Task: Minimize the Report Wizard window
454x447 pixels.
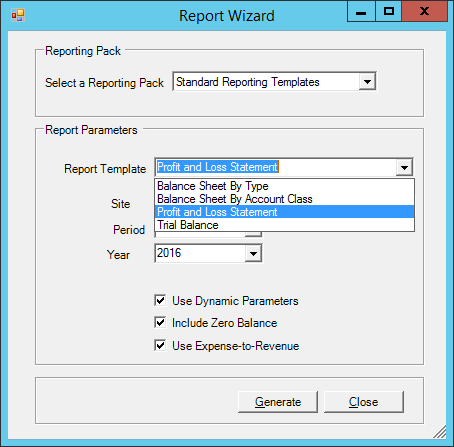Action: click(361, 11)
